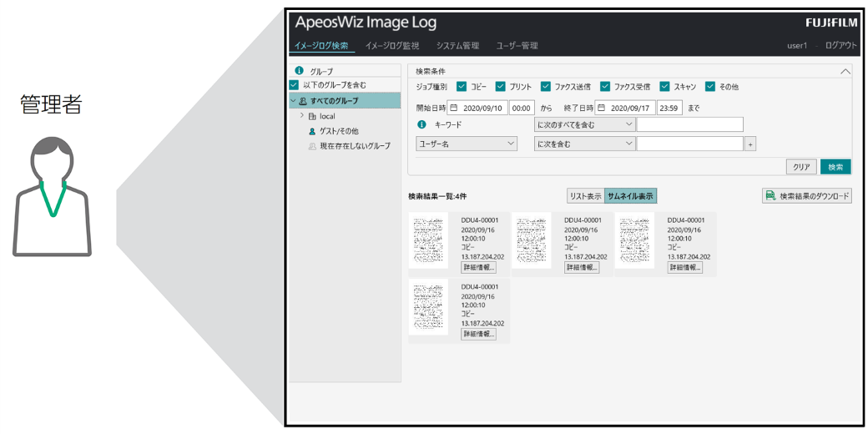Click the FUJIFILM logo
The image size is (868, 434).
(832, 23)
